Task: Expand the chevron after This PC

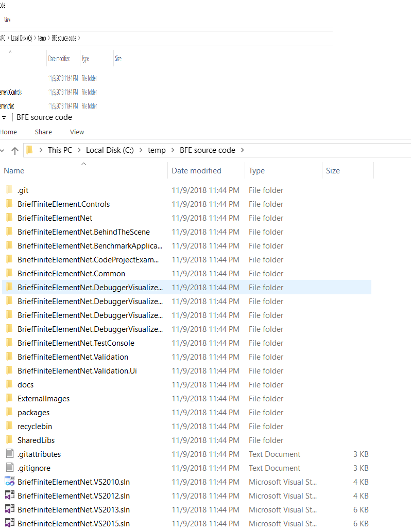Action: point(79,150)
